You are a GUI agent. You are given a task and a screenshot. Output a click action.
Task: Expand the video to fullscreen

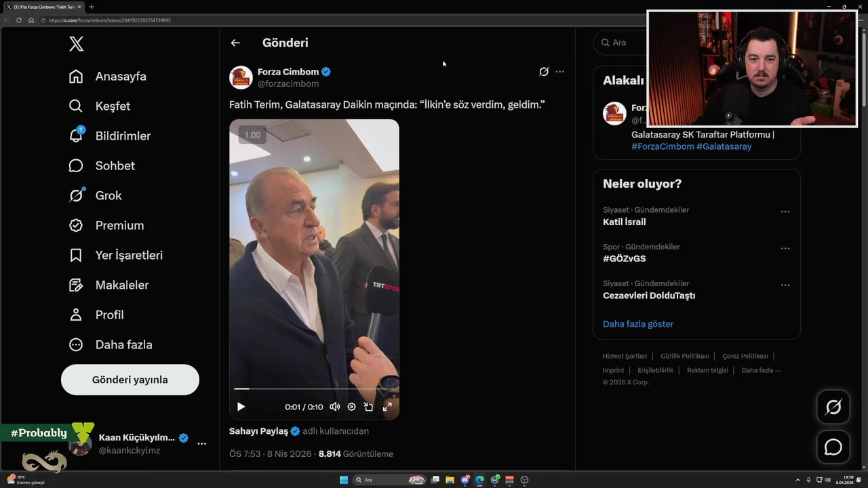coord(387,407)
